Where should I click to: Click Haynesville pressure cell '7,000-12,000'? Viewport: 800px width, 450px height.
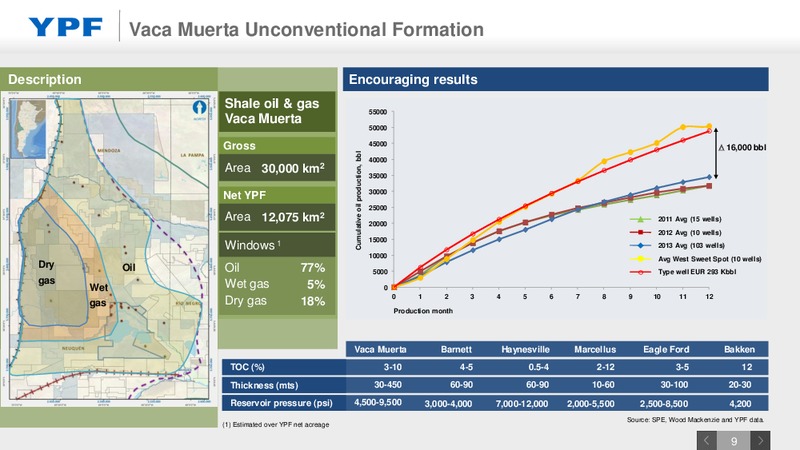coord(521,404)
